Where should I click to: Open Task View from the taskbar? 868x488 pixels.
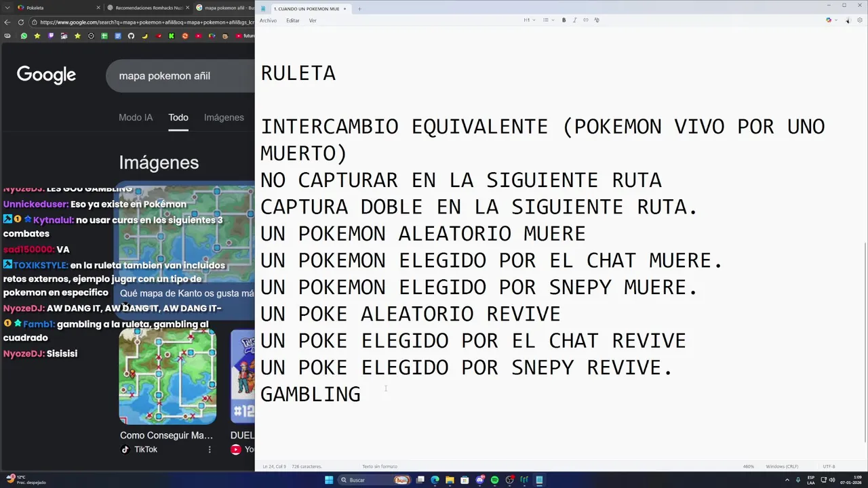point(420,480)
